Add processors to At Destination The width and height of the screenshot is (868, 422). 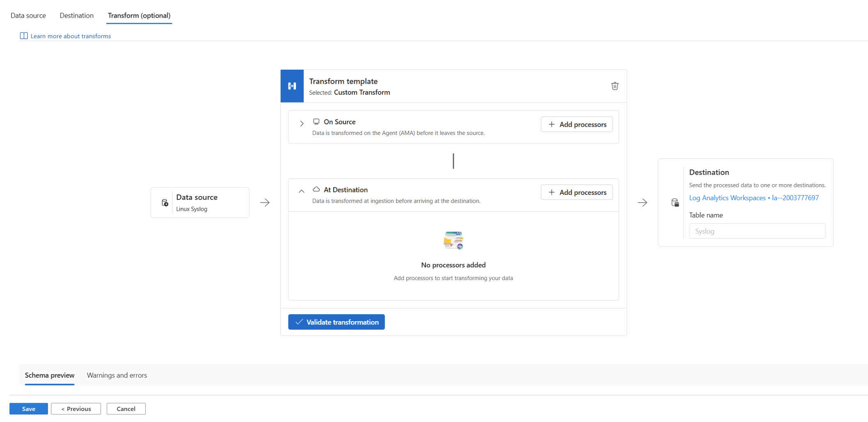point(577,192)
